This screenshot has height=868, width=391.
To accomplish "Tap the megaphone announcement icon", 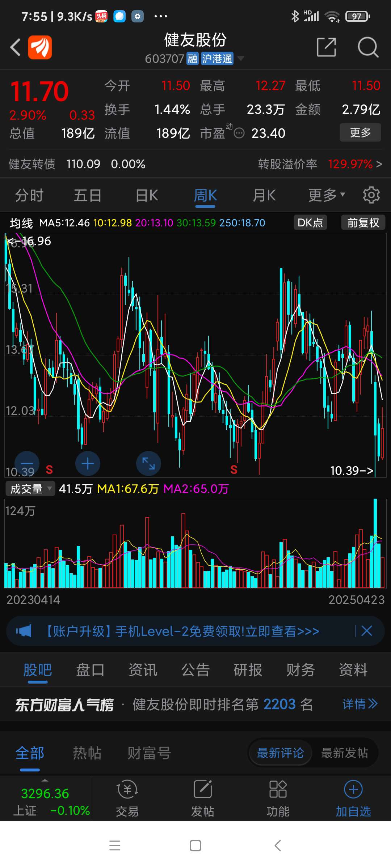I will [x=24, y=631].
